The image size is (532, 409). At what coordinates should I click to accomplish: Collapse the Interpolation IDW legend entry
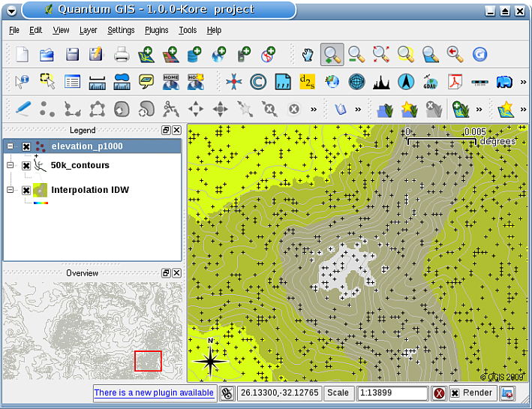point(11,190)
